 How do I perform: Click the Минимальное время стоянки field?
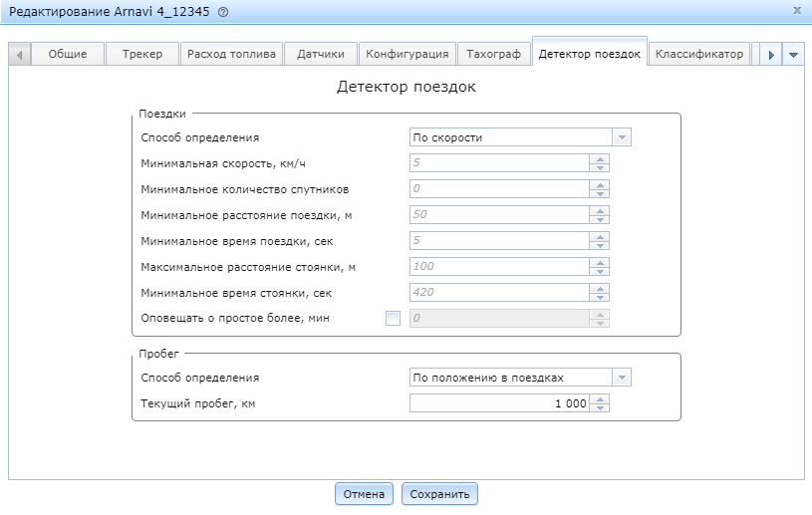[x=499, y=293]
